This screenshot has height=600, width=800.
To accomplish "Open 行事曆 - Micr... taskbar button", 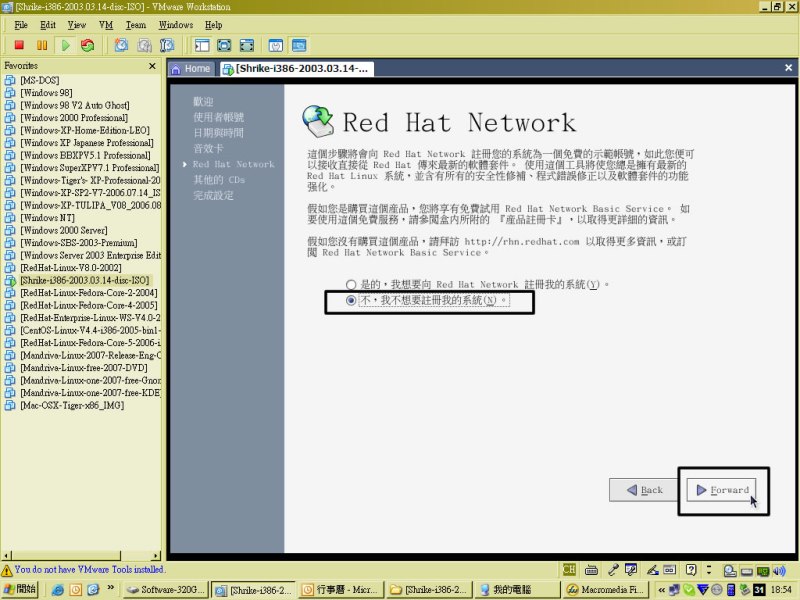I will pos(340,590).
